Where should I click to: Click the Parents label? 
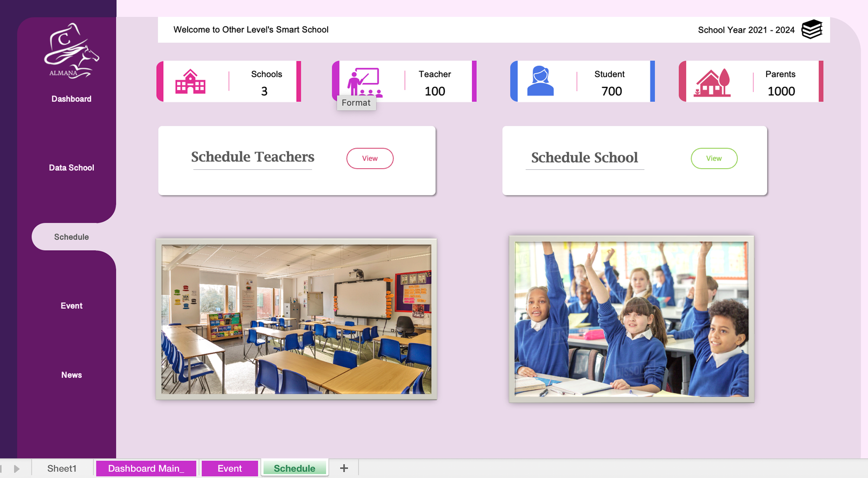(780, 74)
